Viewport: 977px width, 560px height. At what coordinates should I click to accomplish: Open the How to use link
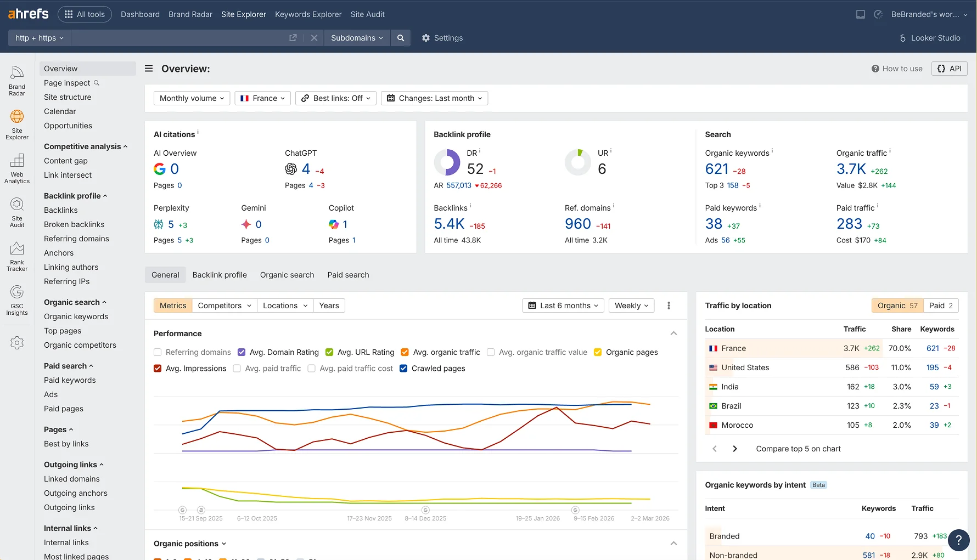[x=897, y=69]
